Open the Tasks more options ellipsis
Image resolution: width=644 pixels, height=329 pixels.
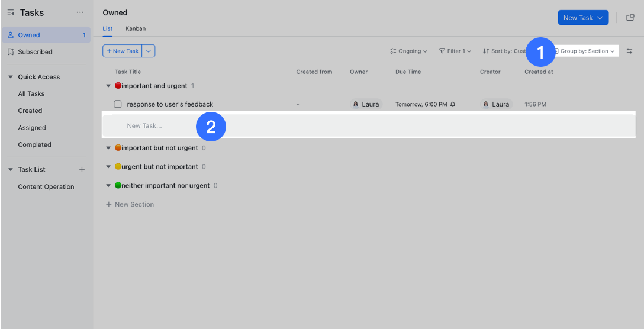(80, 13)
